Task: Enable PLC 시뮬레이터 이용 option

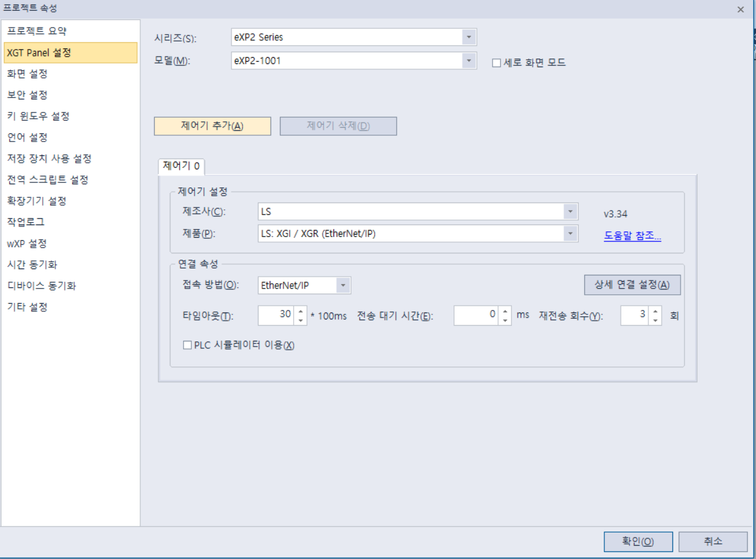Action: click(187, 345)
